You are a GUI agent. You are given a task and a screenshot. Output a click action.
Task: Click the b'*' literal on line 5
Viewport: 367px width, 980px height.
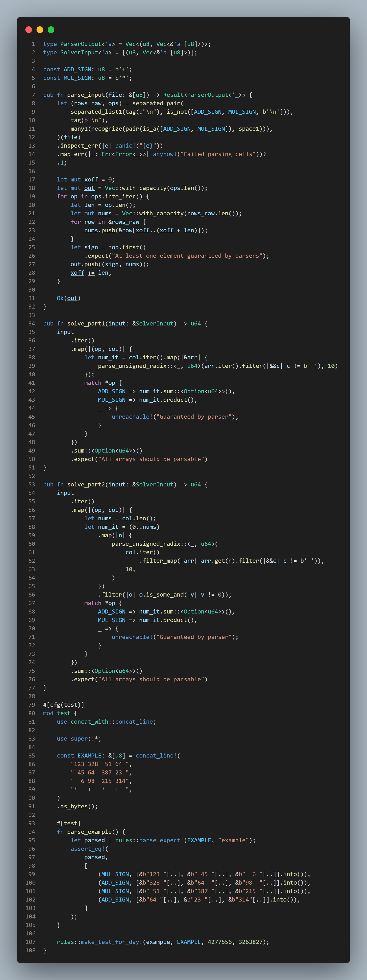point(122,78)
